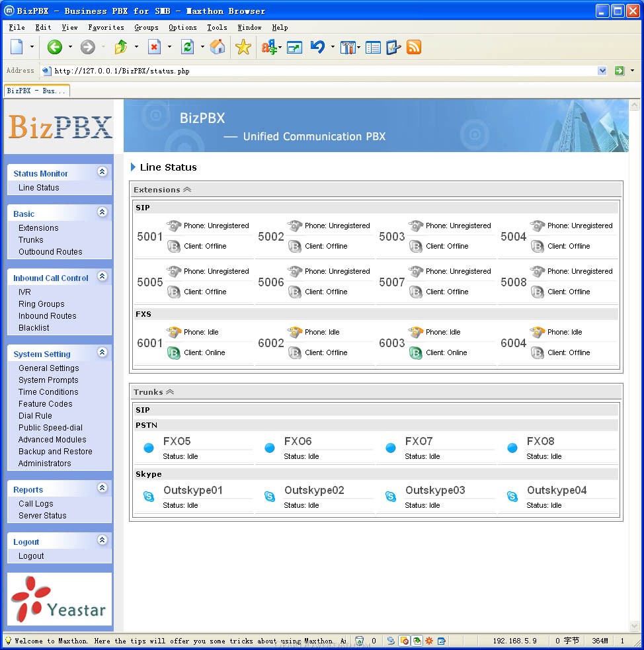
Task: Click the blue status dot for FXO8
Action: click(x=512, y=448)
